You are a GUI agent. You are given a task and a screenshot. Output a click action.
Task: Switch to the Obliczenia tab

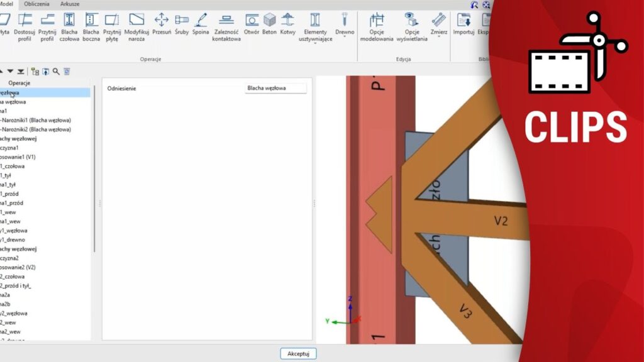pos(36,4)
